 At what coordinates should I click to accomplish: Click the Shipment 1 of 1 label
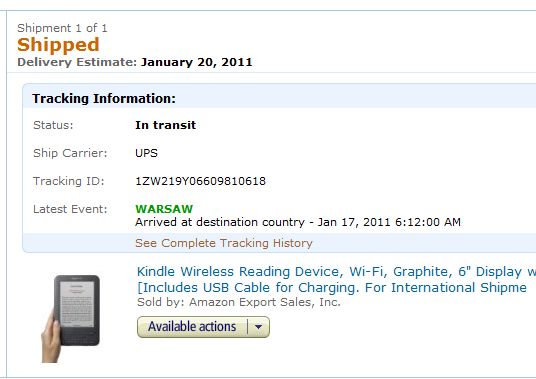pos(62,28)
